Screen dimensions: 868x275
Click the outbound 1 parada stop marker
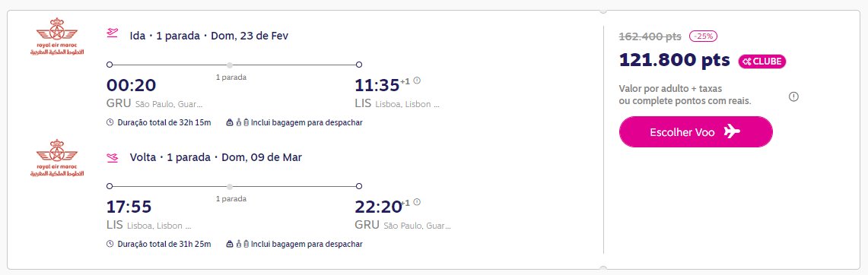pyautogui.click(x=230, y=65)
